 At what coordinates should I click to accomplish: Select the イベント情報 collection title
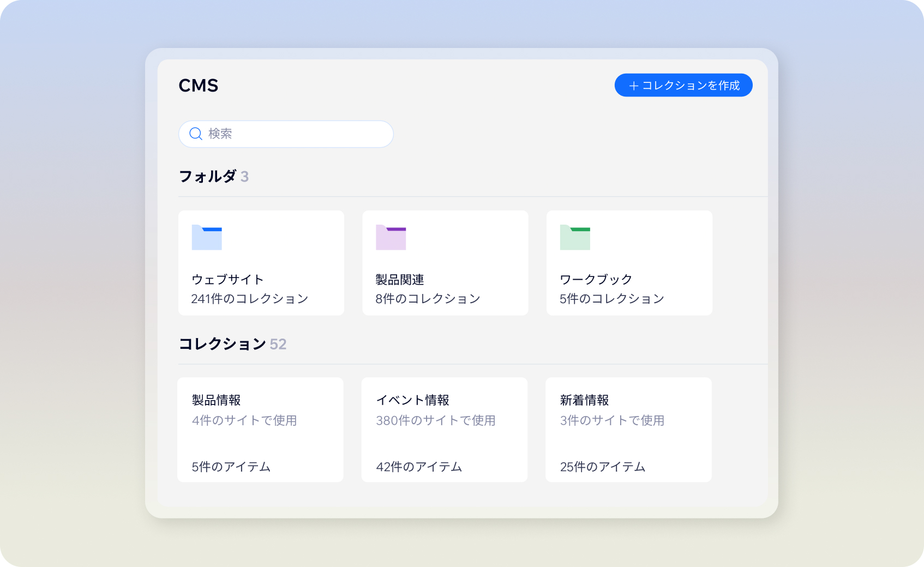pos(413,400)
